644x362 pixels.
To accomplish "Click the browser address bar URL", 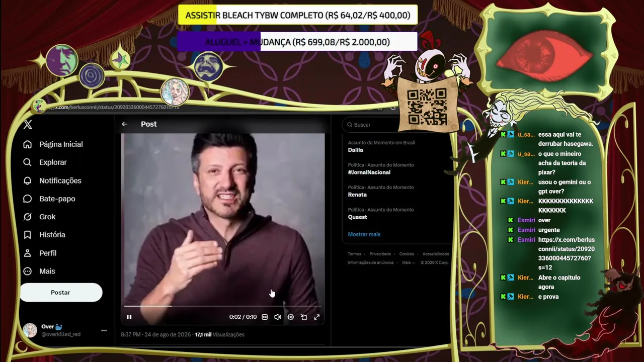I will tap(117, 107).
